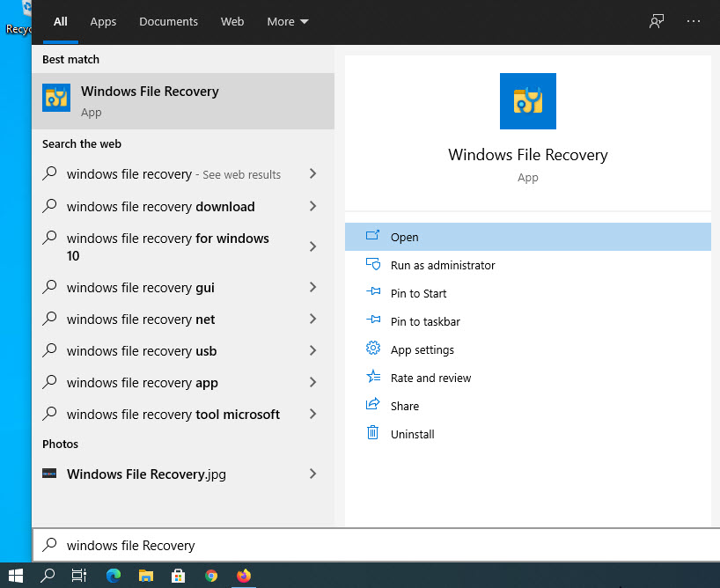
Task: Click 'windows file recovery gui' suggestion text
Action: 141,288
